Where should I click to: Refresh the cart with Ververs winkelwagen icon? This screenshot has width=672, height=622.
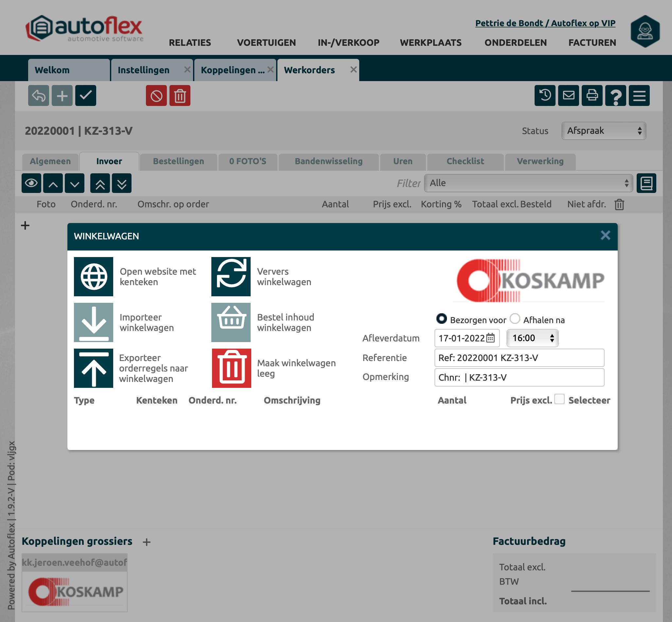click(x=231, y=276)
